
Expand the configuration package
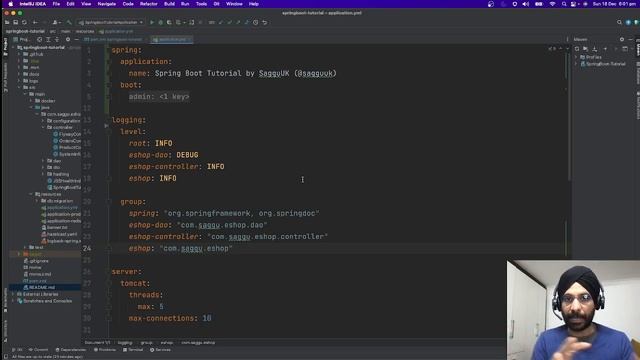click(x=43, y=121)
